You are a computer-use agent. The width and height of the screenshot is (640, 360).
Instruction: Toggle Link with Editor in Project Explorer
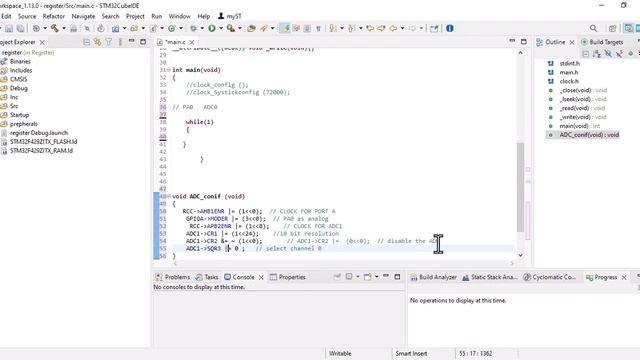[x=97, y=42]
